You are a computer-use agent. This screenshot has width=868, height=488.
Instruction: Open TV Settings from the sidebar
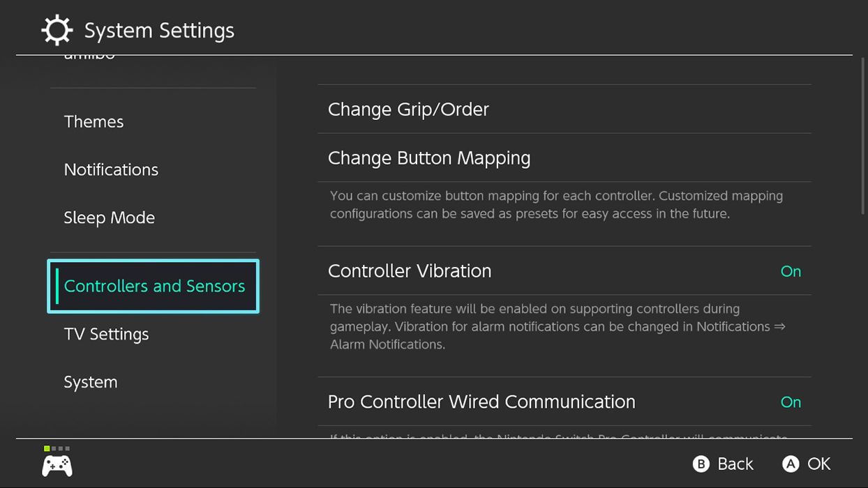click(x=106, y=335)
